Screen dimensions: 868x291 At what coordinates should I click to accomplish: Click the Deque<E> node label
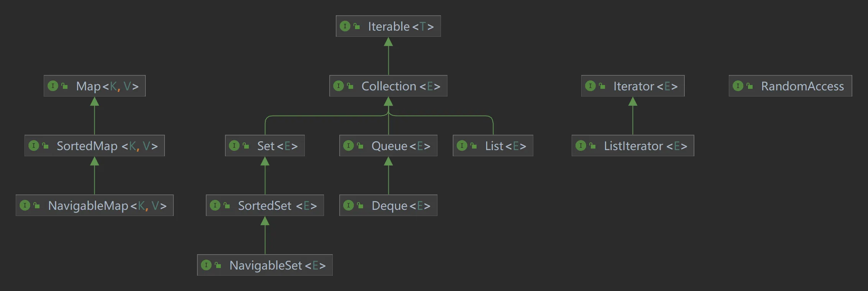401,206
